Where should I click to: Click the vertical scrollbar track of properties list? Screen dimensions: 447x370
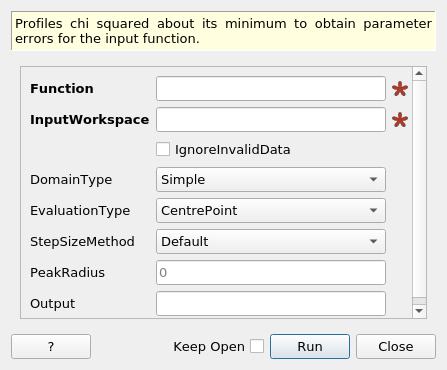point(419,188)
